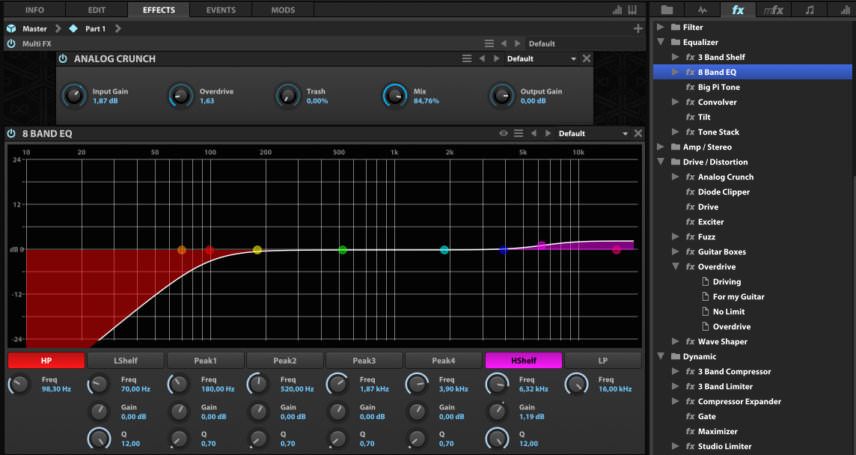856x455 pixels.
Task: Click the Trash knob
Action: [x=288, y=96]
